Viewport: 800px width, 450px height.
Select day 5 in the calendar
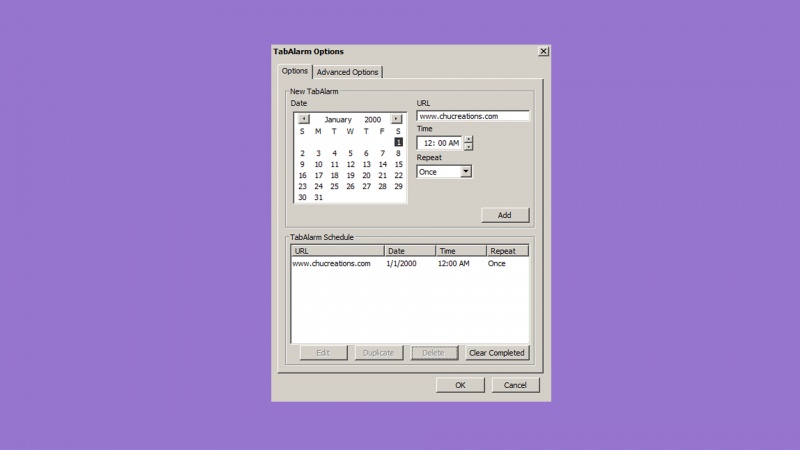tap(351, 153)
